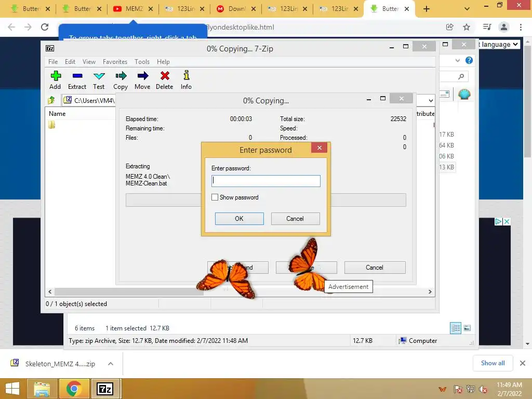Click the Move toolbar icon

[x=142, y=76]
